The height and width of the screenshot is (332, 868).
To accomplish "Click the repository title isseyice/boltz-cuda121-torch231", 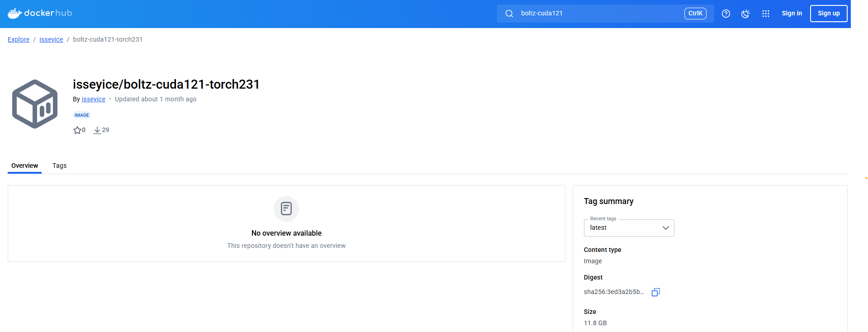I will [x=166, y=85].
